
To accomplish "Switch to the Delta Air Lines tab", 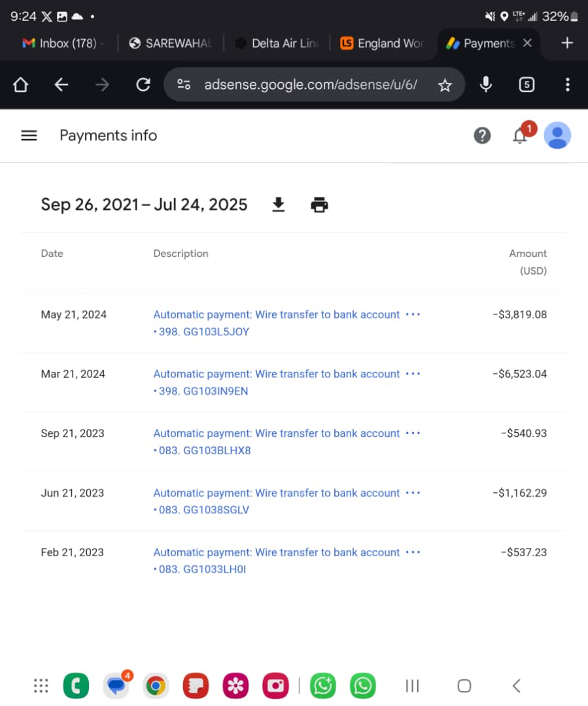I will [x=277, y=43].
